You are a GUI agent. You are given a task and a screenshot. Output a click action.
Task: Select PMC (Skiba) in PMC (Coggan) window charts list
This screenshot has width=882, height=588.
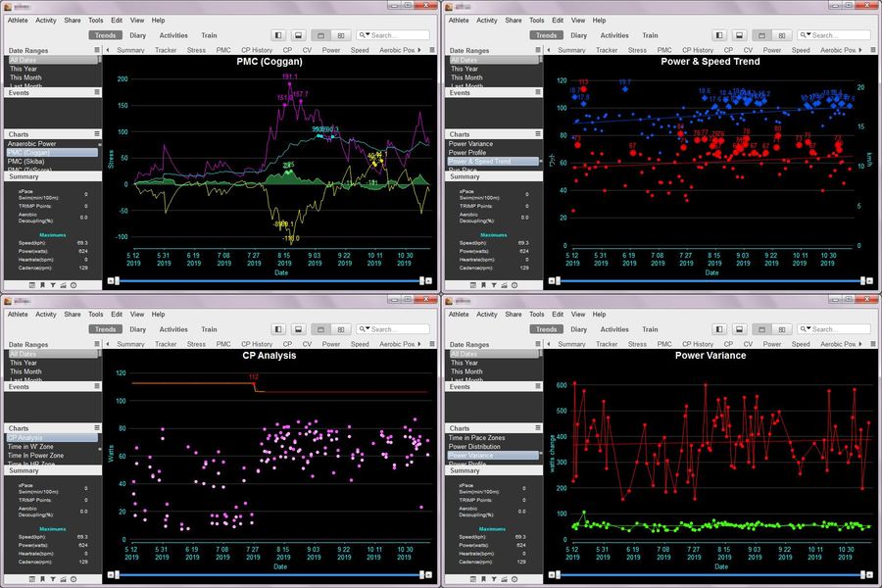[x=52, y=162]
